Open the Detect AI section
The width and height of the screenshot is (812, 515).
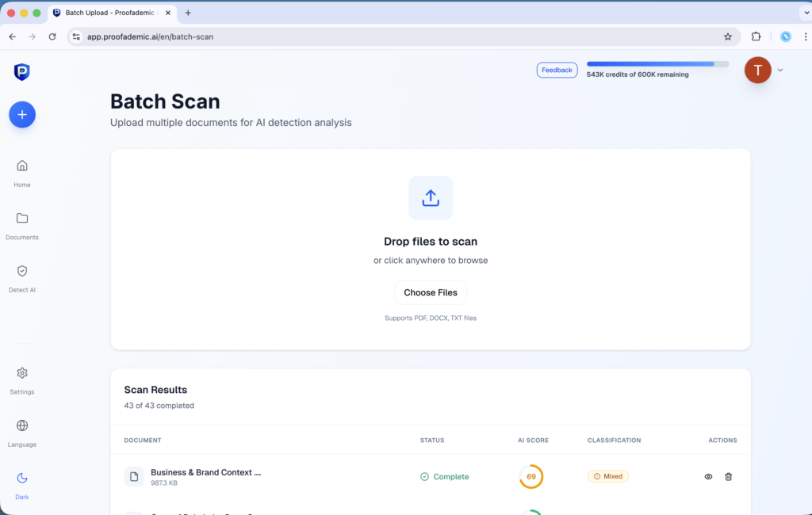pyautogui.click(x=21, y=279)
